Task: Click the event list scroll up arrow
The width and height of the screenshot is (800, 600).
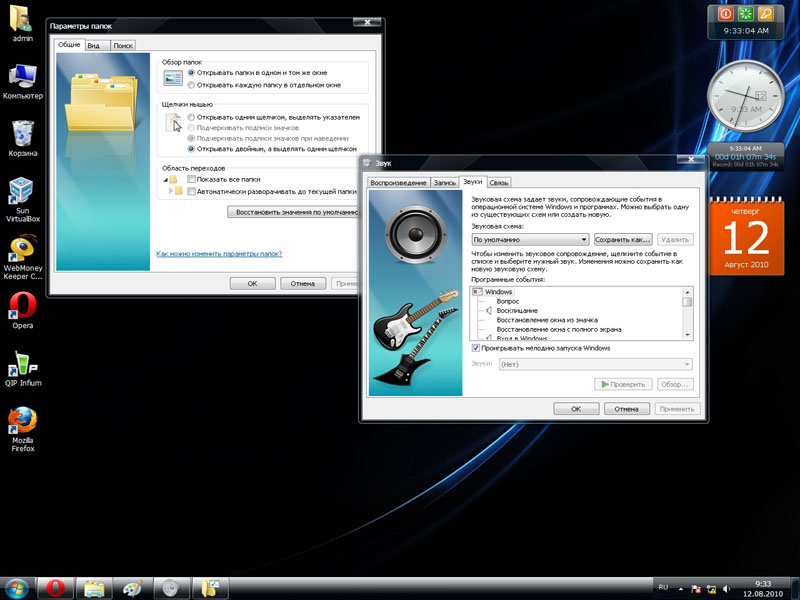Action: [687, 292]
